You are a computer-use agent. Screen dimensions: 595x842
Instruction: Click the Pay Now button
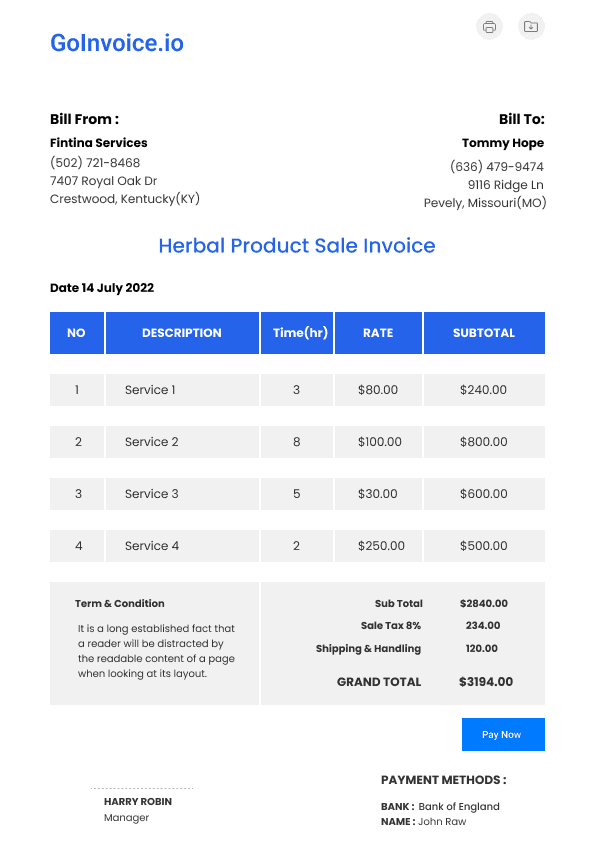(503, 734)
